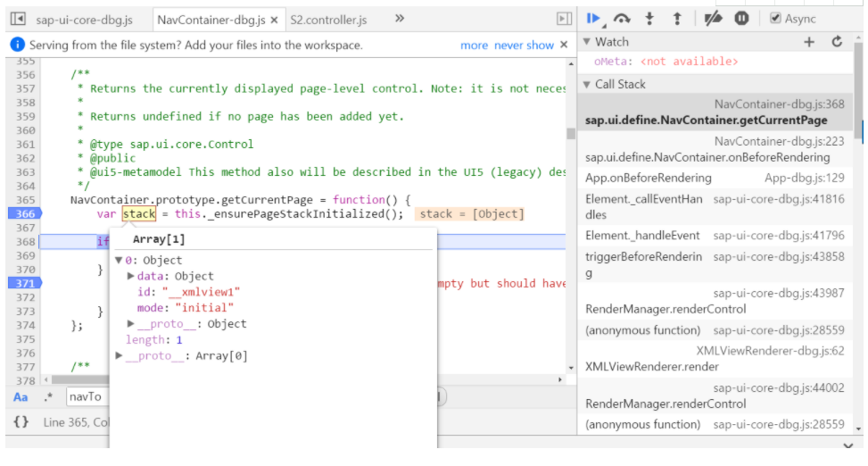The width and height of the screenshot is (868, 466).
Task: Step out of current function
Action: 676,19
